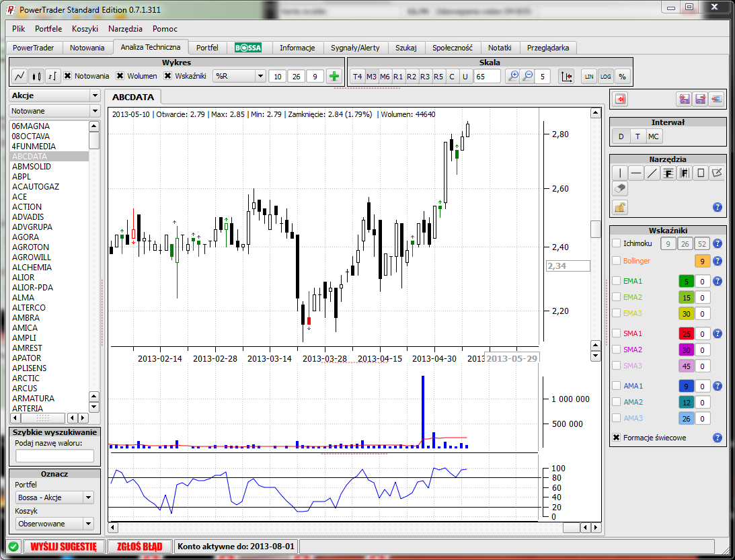Image resolution: width=735 pixels, height=560 pixels.
Task: Select the horizontal line drawing tool
Action: (x=636, y=173)
